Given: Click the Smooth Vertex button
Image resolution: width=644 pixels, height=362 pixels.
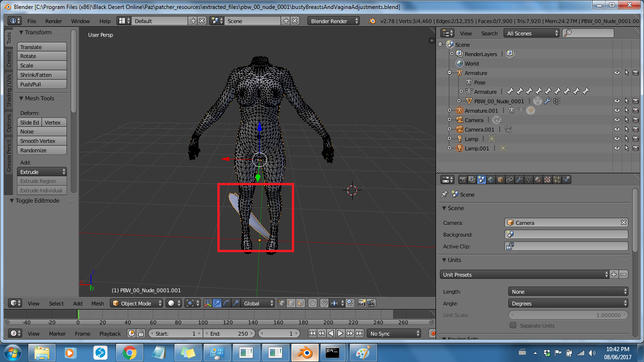Looking at the screenshot, I should (42, 141).
